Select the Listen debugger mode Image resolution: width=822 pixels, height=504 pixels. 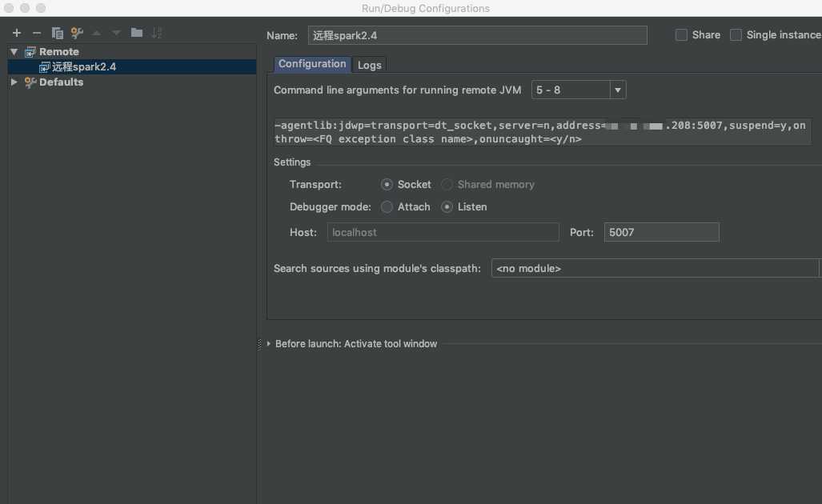(447, 206)
